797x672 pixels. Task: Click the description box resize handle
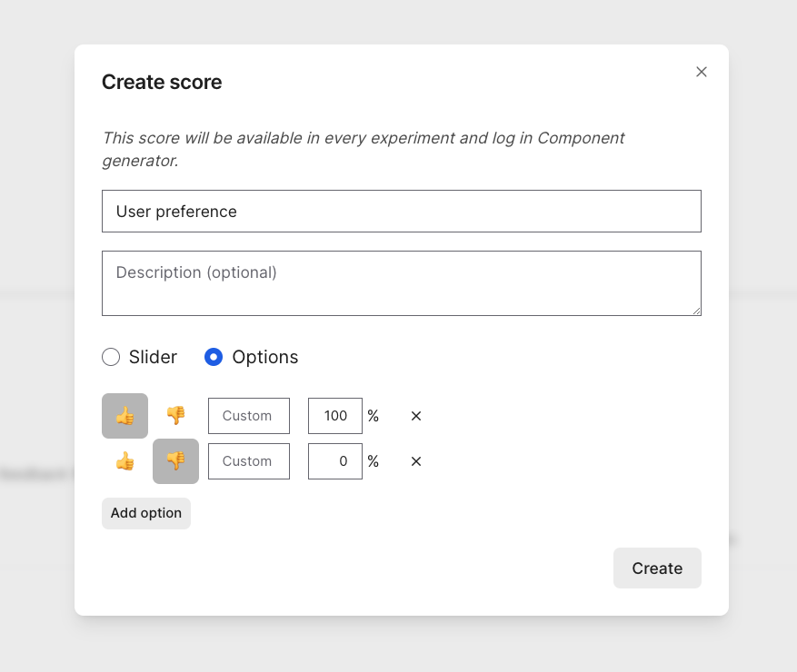click(x=698, y=311)
